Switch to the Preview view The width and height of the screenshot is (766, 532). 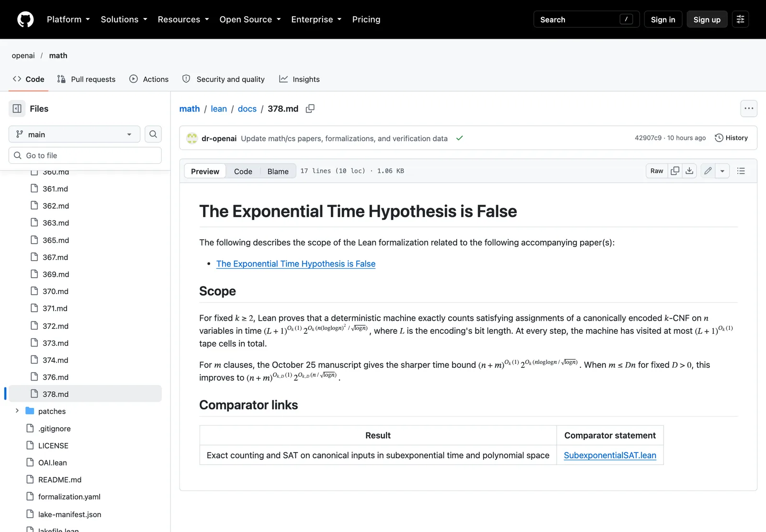(x=205, y=171)
